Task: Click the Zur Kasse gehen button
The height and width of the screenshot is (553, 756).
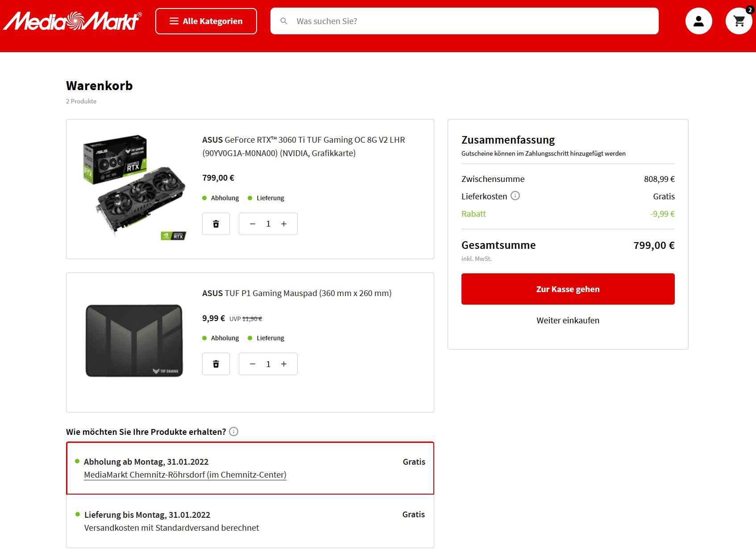Action: pyautogui.click(x=568, y=289)
